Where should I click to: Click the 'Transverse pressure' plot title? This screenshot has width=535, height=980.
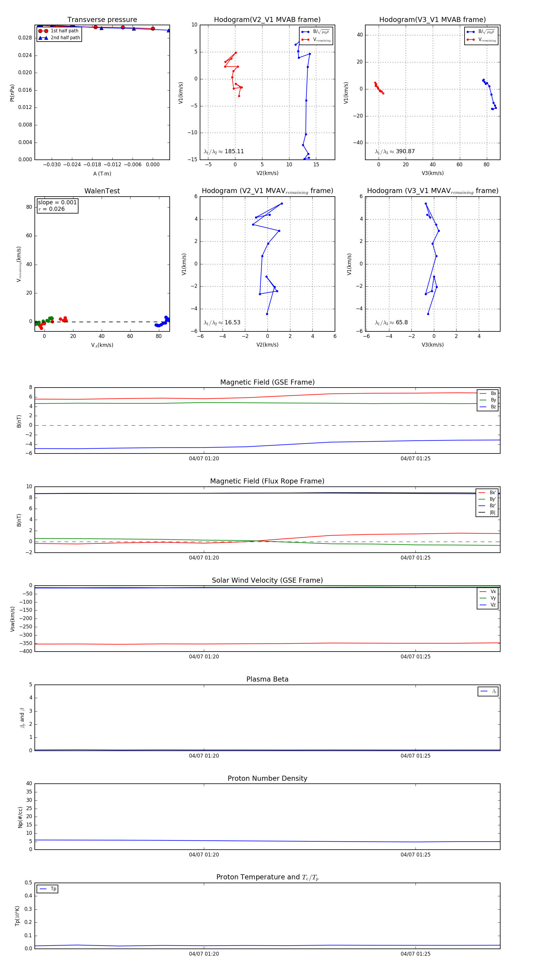click(x=102, y=19)
